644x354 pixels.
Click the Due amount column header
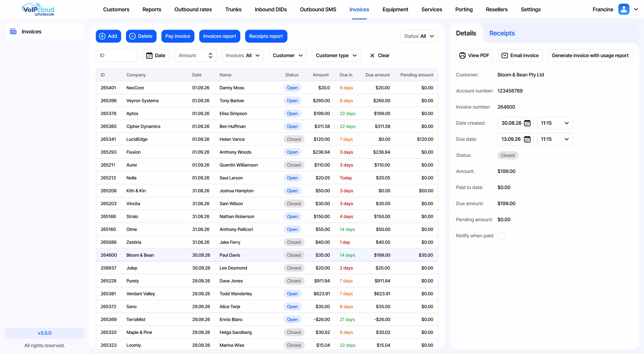pos(377,75)
